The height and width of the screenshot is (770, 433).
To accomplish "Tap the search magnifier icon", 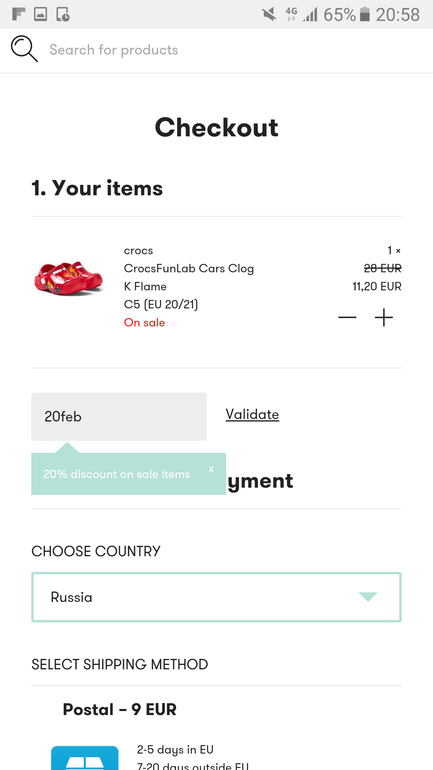I will [25, 50].
